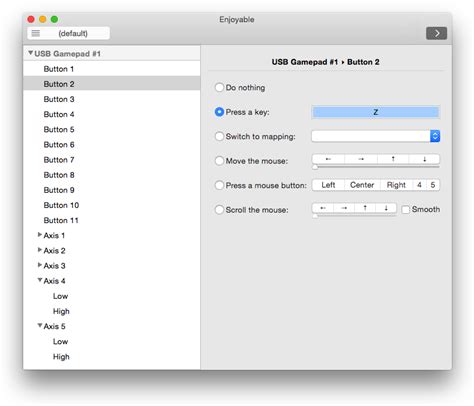Select Button 8 in the input list
The width and height of the screenshot is (474, 406).
[112, 175]
